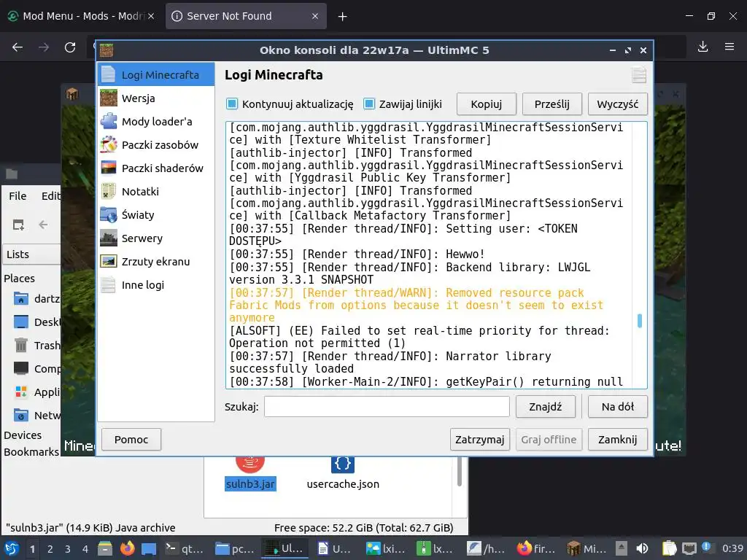Open File menu in file manager
The height and width of the screenshot is (560, 747).
click(18, 195)
